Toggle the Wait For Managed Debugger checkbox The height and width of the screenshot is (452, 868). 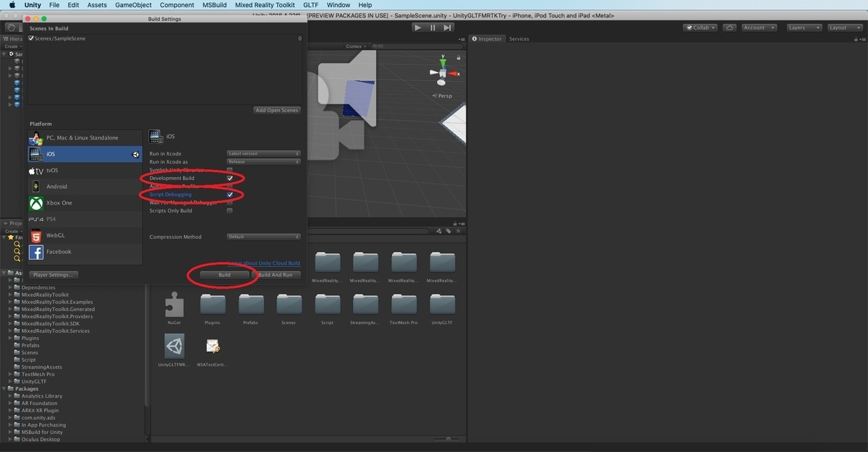pos(230,202)
